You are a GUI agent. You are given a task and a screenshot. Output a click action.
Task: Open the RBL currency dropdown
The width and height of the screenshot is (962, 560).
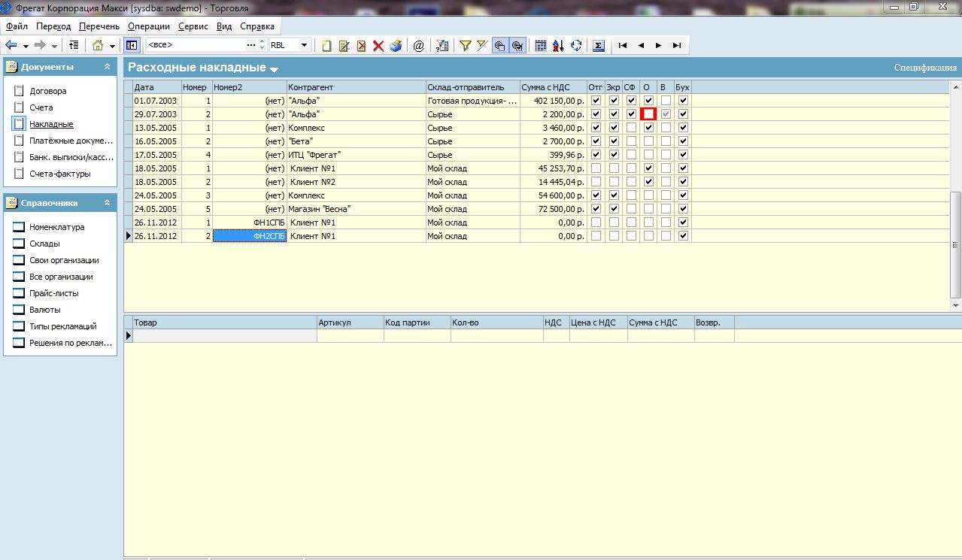pos(305,45)
